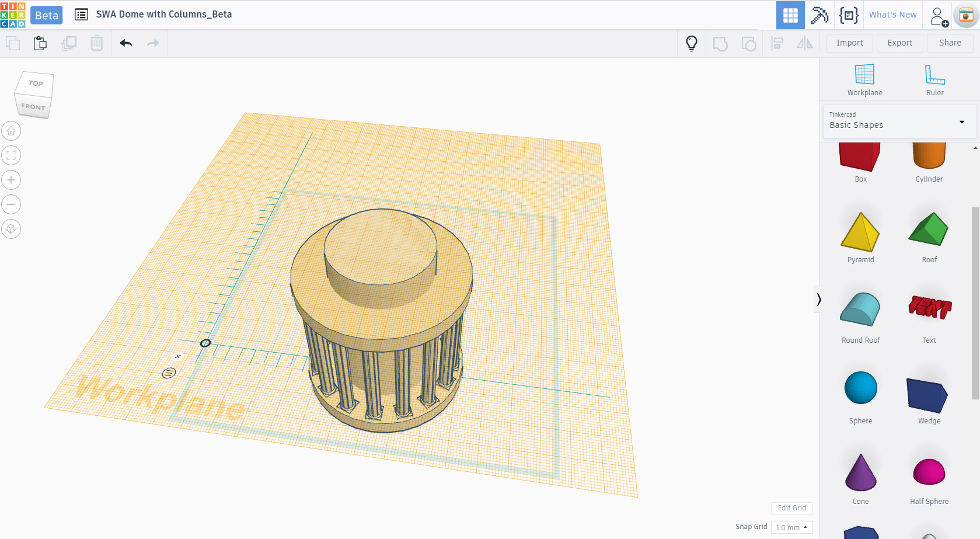The width and height of the screenshot is (980, 539).
Task: Click the Share button
Action: (950, 43)
